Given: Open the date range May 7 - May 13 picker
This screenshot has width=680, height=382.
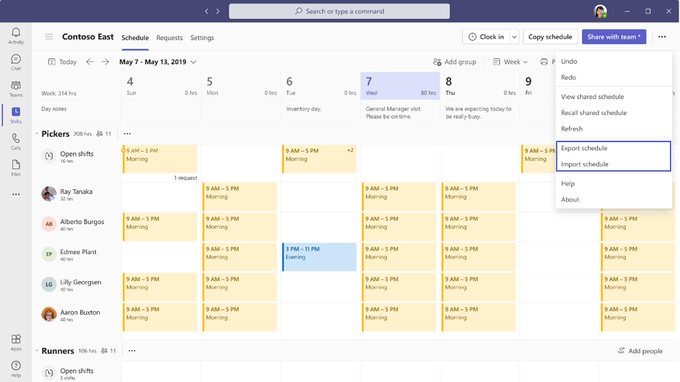Looking at the screenshot, I should pos(157,62).
